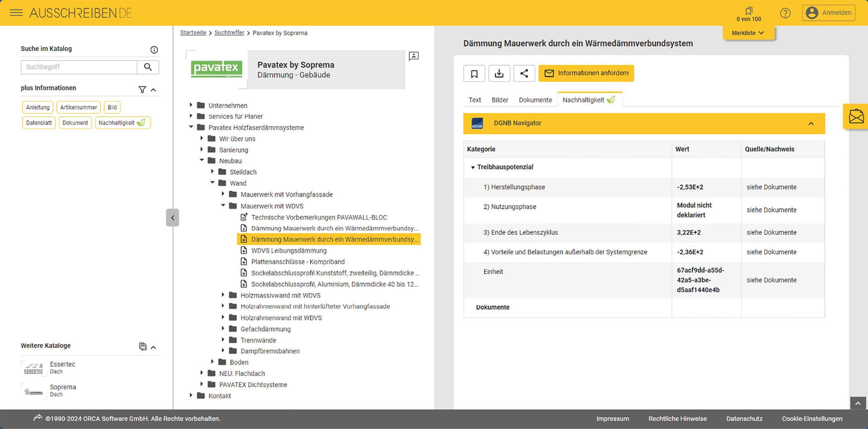Open the bookmark counter 0 von 100

tap(749, 14)
